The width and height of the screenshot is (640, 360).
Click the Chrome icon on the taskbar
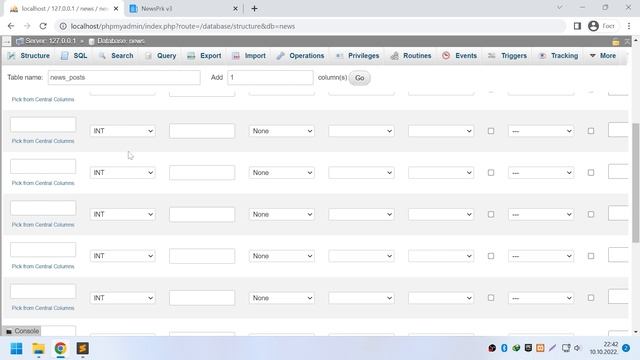[60, 349]
